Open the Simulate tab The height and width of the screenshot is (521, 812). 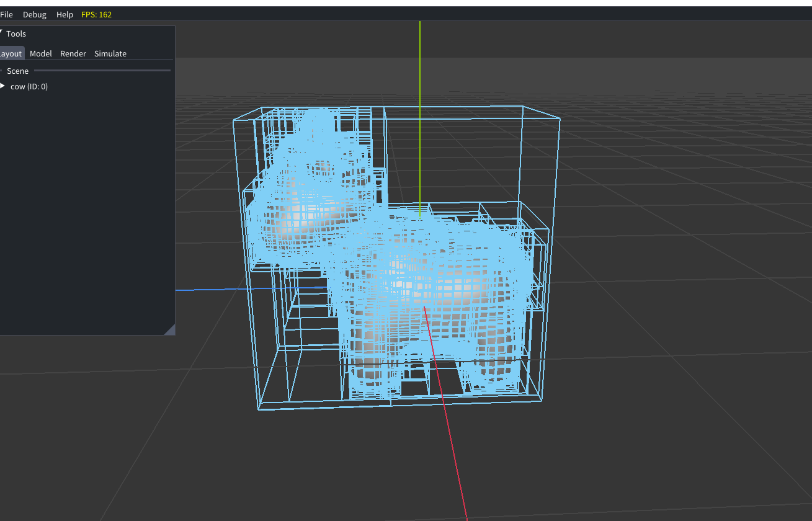pos(110,54)
